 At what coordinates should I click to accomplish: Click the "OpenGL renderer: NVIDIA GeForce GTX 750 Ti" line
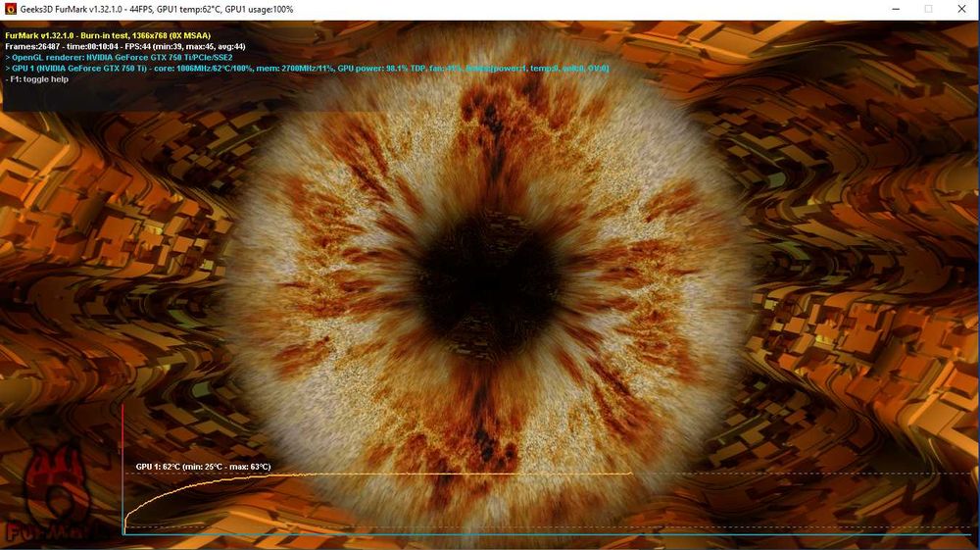click(x=119, y=58)
